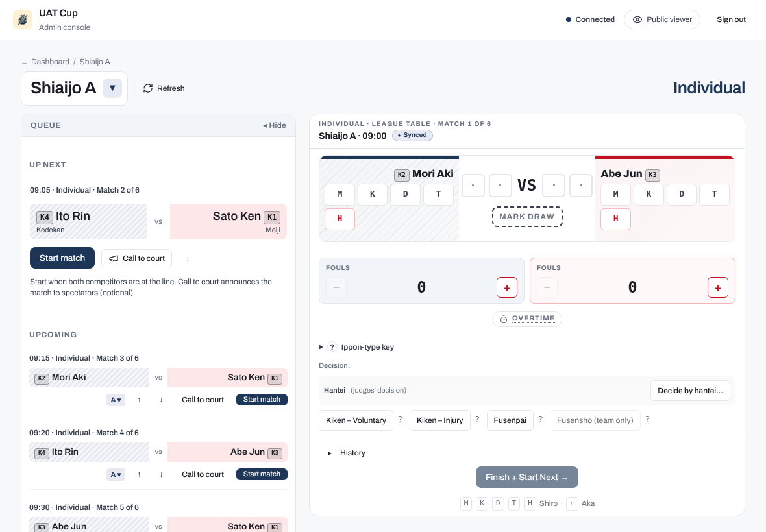Open help for Kiken – Voluntary
766x532 pixels.
[400, 419]
